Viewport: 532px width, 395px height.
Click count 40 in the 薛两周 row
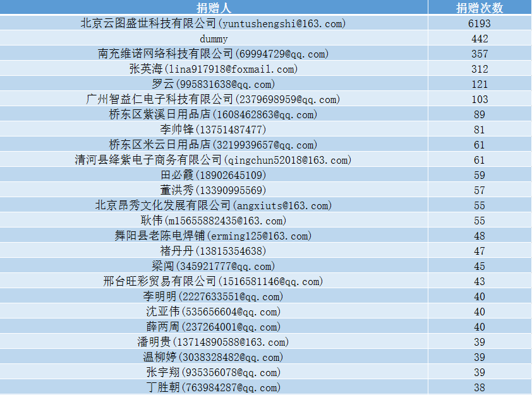[x=480, y=327]
